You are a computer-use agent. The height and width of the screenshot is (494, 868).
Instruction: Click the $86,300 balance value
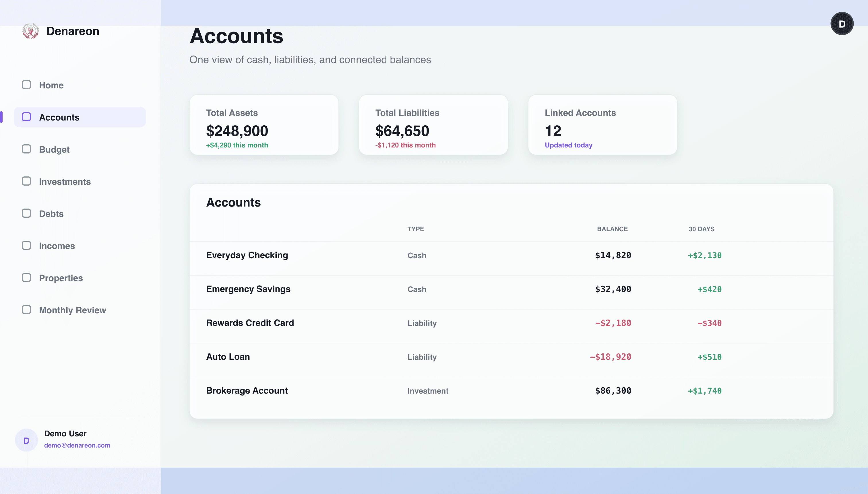[613, 391]
